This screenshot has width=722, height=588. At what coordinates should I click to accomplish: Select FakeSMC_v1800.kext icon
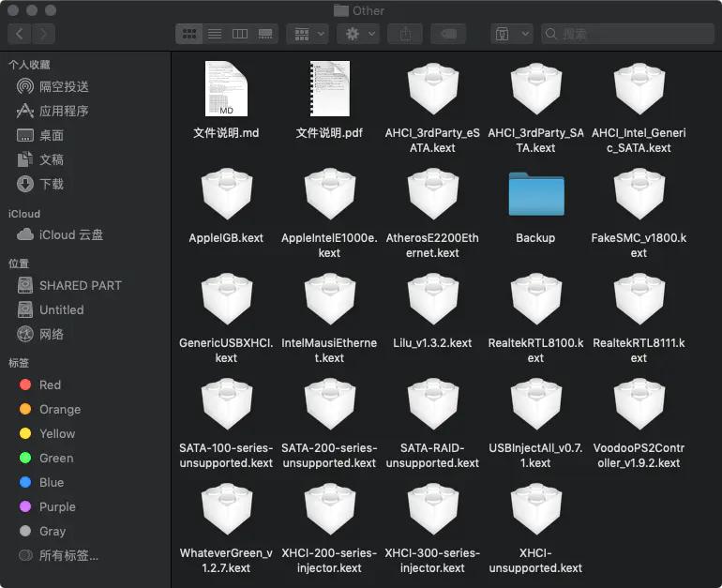click(639, 194)
